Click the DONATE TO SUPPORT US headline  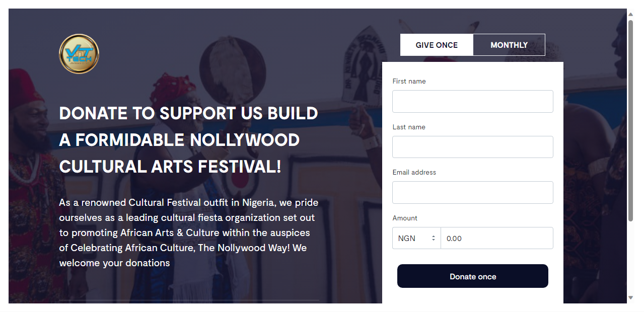(x=188, y=140)
